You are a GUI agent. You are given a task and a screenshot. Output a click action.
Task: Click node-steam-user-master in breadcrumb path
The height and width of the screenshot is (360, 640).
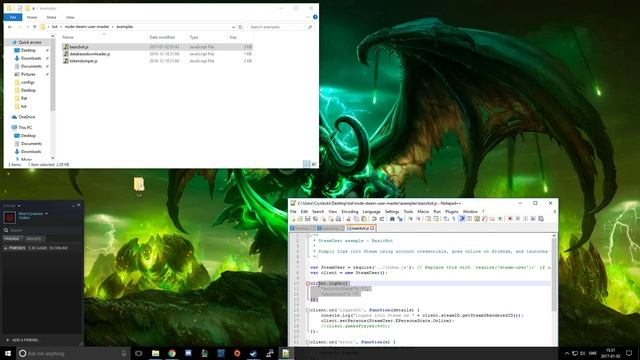coord(87,27)
